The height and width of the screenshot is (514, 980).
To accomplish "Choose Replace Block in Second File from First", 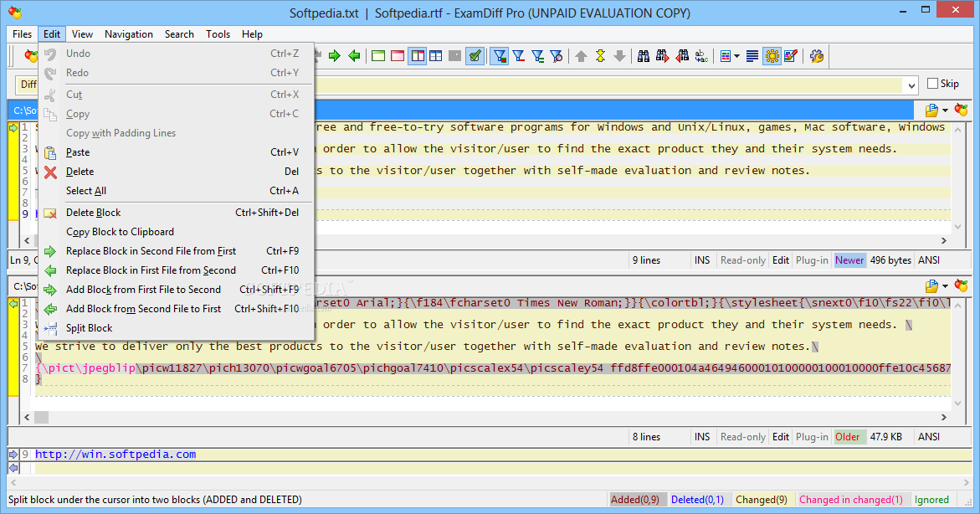I will [x=176, y=251].
